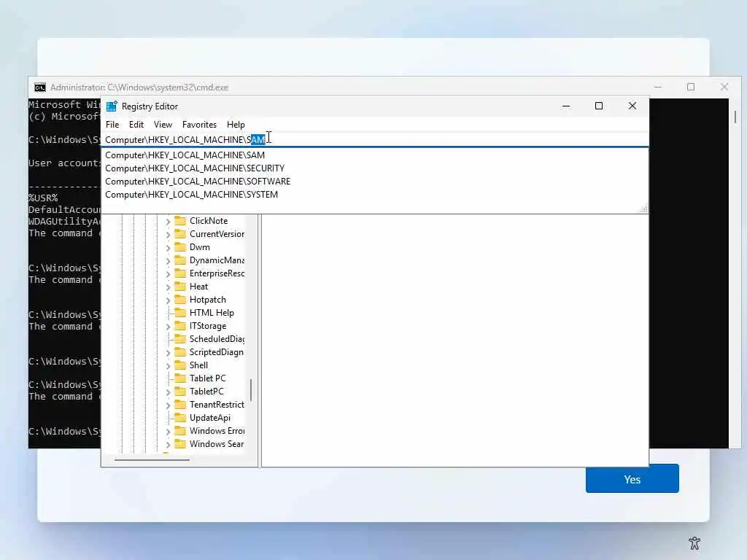Expand the CurrentVersion key
This screenshot has width=747, height=560.
168,235
